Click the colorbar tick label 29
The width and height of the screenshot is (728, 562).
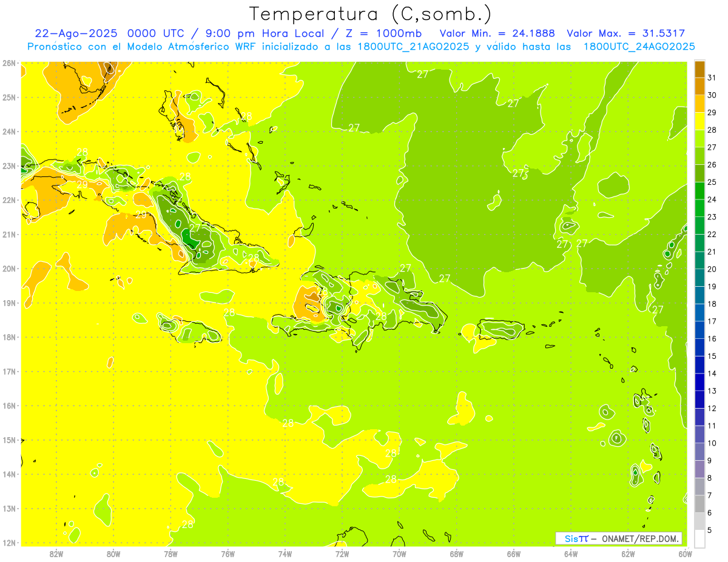click(x=712, y=113)
